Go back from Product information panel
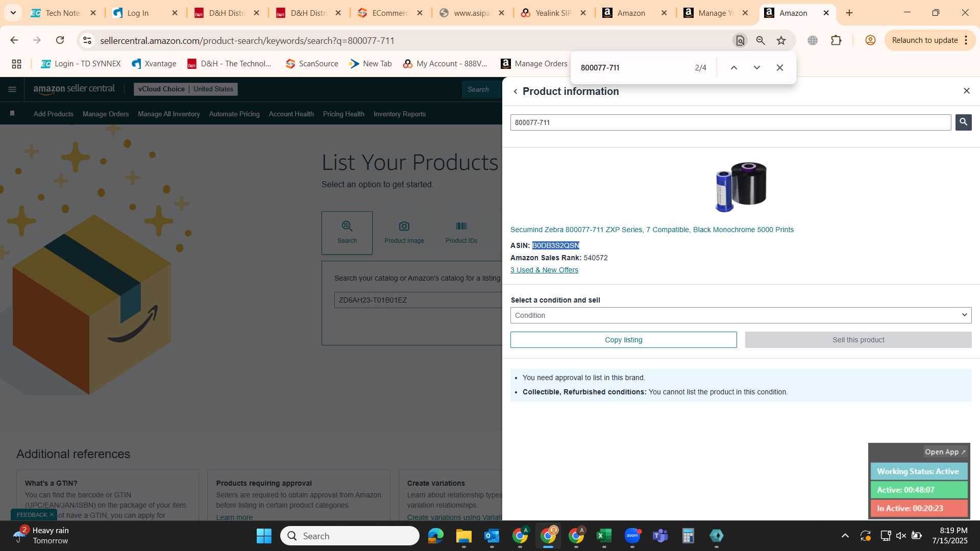The image size is (980, 551). click(515, 91)
